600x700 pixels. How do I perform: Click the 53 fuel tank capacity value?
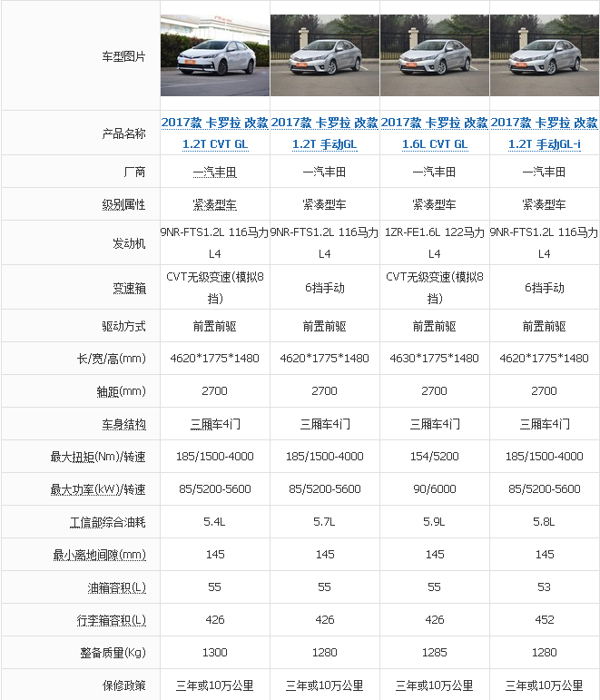545,587
